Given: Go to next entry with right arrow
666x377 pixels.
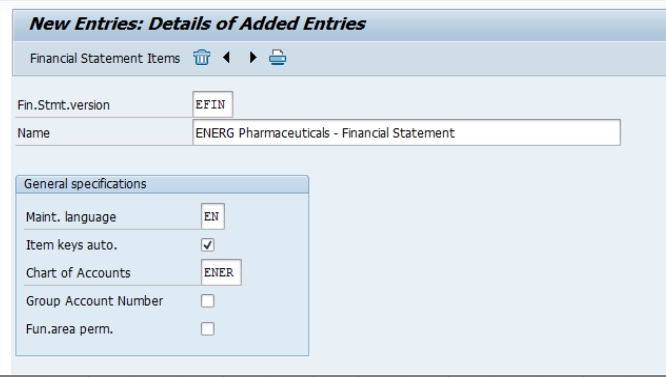Looking at the screenshot, I should point(253,57).
